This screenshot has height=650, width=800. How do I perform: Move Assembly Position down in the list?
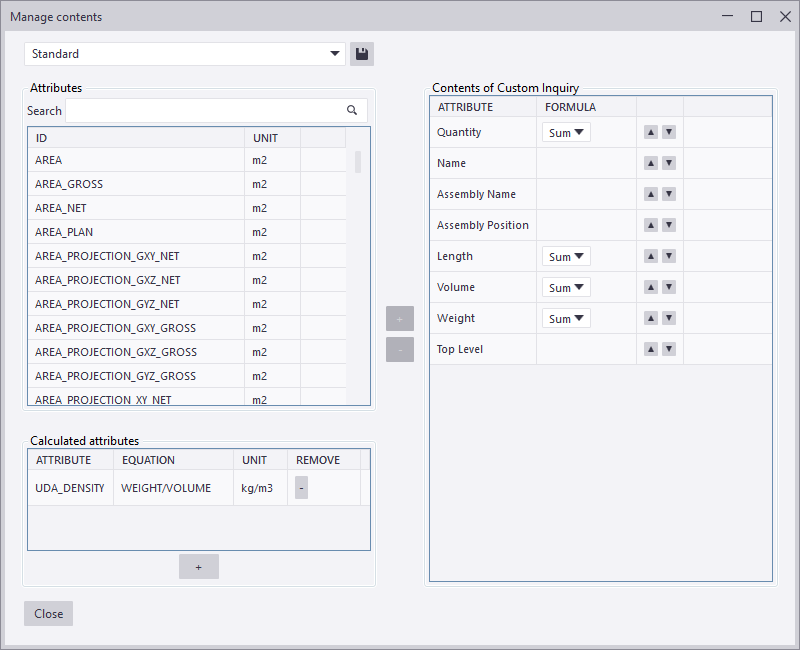click(668, 224)
